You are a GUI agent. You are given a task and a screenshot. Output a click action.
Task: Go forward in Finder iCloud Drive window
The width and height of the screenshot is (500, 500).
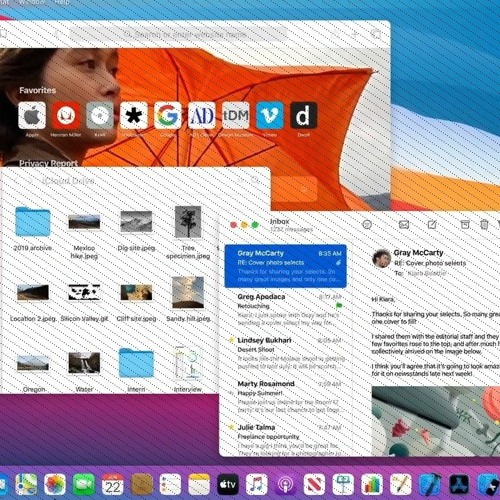click(x=30, y=181)
